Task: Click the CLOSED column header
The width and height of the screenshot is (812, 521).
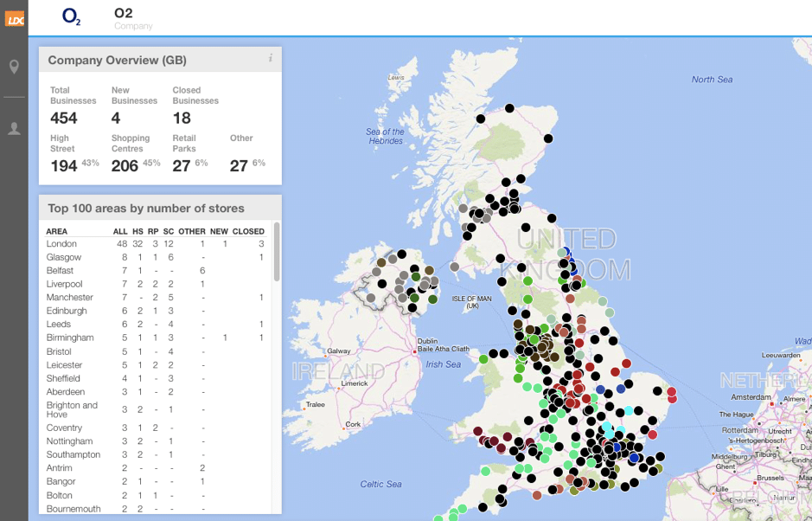Action: point(248,231)
